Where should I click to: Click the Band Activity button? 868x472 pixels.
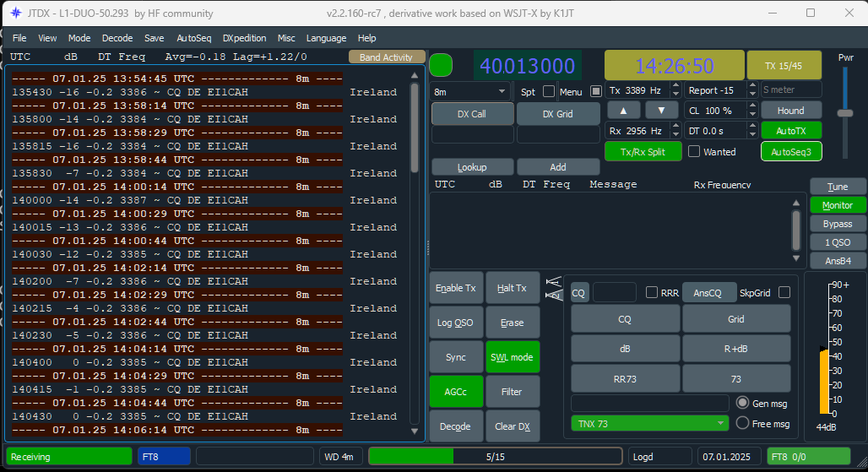point(387,57)
